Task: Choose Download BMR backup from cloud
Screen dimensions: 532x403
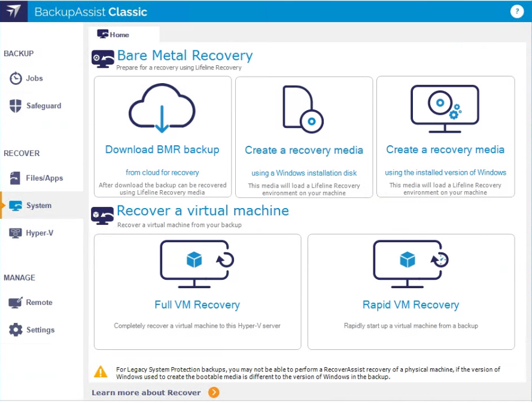Action: 163,136
